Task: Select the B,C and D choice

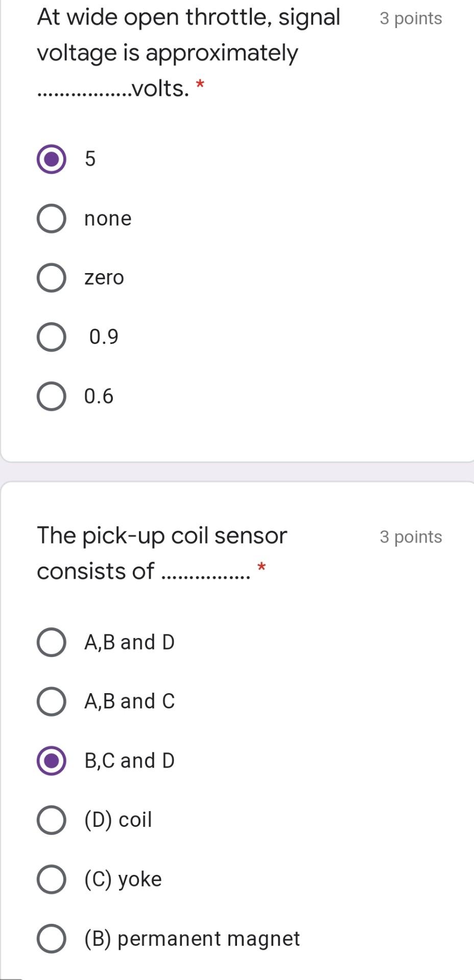Action: 51,761
